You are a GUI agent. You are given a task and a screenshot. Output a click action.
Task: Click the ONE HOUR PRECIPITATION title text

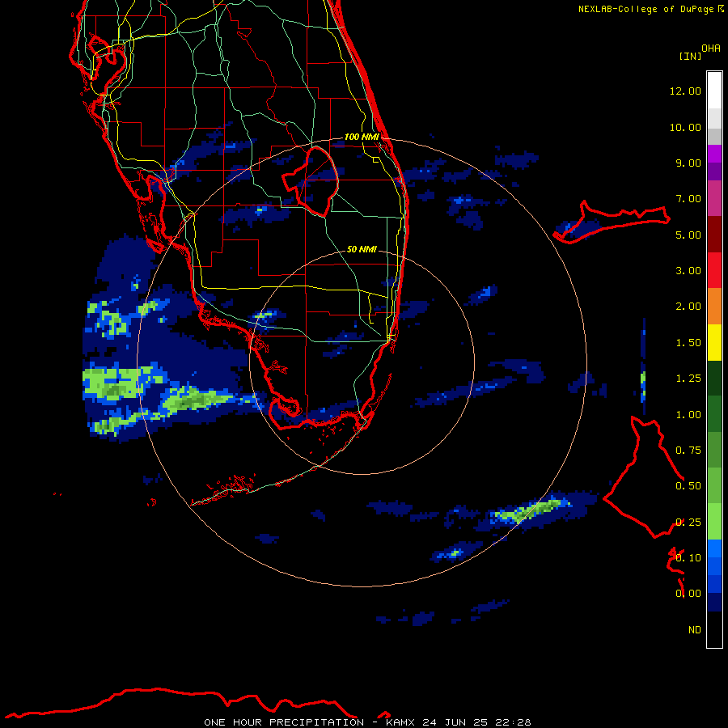pos(284,722)
